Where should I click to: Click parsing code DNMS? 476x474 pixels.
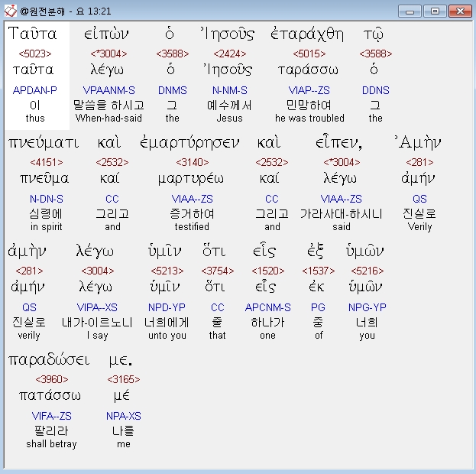tap(173, 90)
